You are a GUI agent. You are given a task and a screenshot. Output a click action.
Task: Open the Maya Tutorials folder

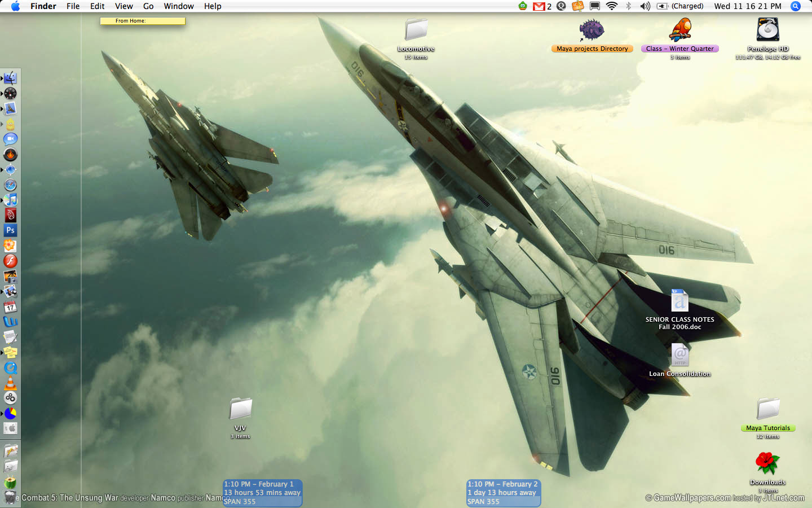coord(768,409)
